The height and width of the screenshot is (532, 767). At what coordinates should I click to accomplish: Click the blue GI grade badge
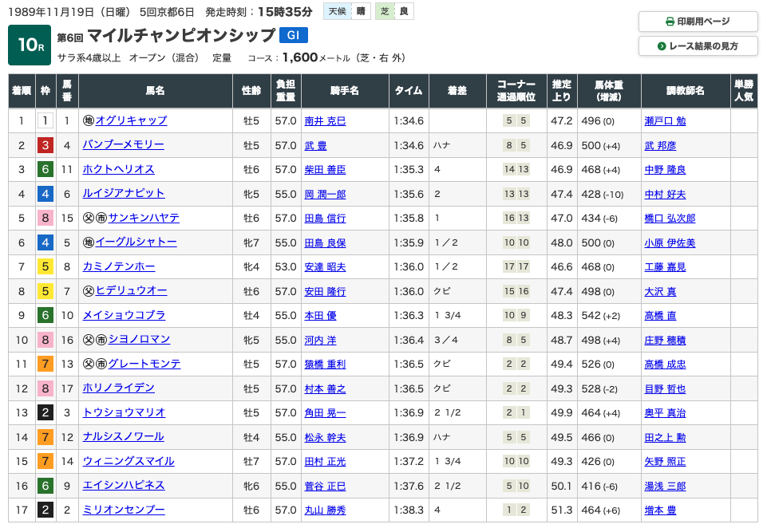click(x=293, y=35)
